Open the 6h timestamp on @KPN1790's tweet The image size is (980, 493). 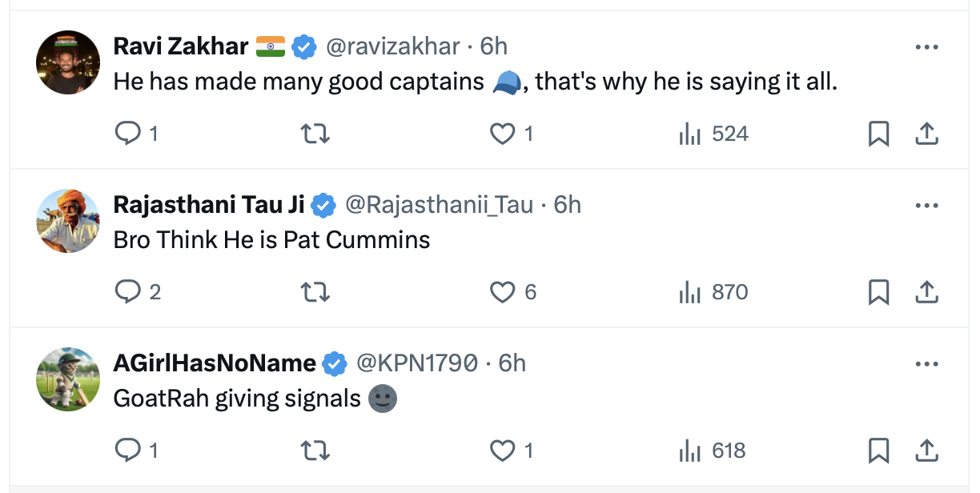[x=512, y=363]
